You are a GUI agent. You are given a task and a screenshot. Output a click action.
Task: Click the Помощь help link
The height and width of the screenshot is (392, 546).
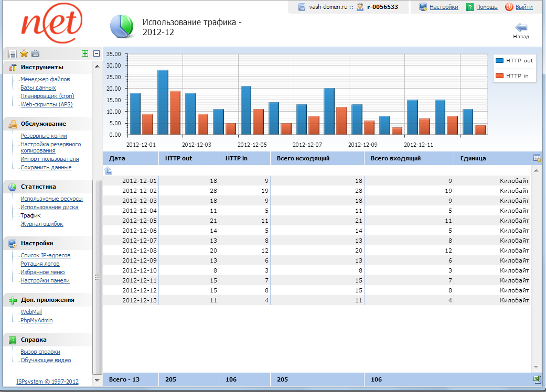pos(487,7)
